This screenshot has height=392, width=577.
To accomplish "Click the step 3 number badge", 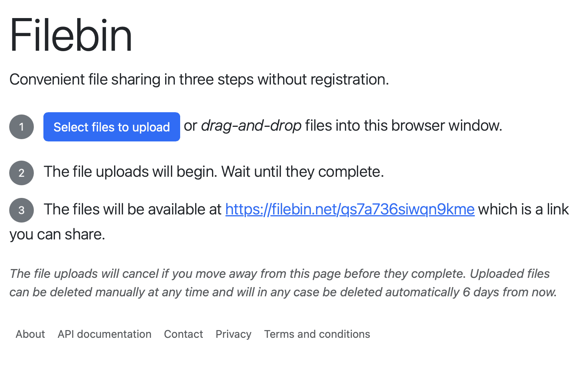I will pos(22,210).
